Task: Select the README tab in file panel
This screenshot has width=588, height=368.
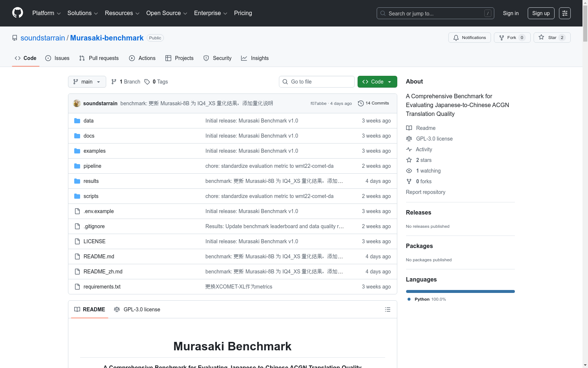Action: [90, 309]
